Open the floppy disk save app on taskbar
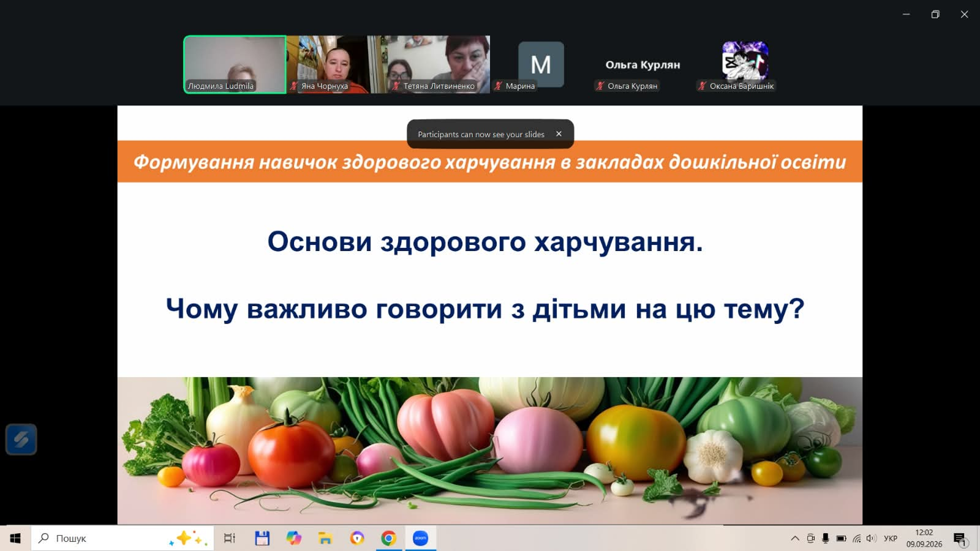The height and width of the screenshot is (551, 980). coord(262,538)
